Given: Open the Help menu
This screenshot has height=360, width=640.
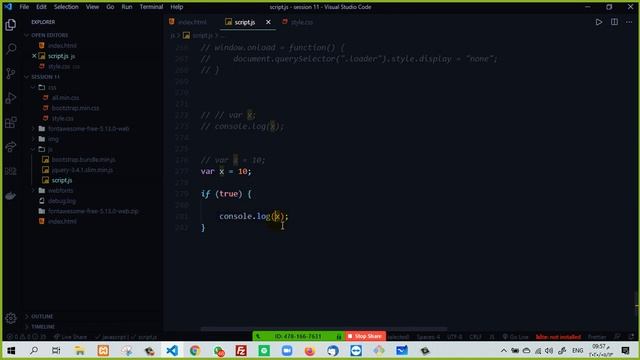Looking at the screenshot, I should point(177,7).
